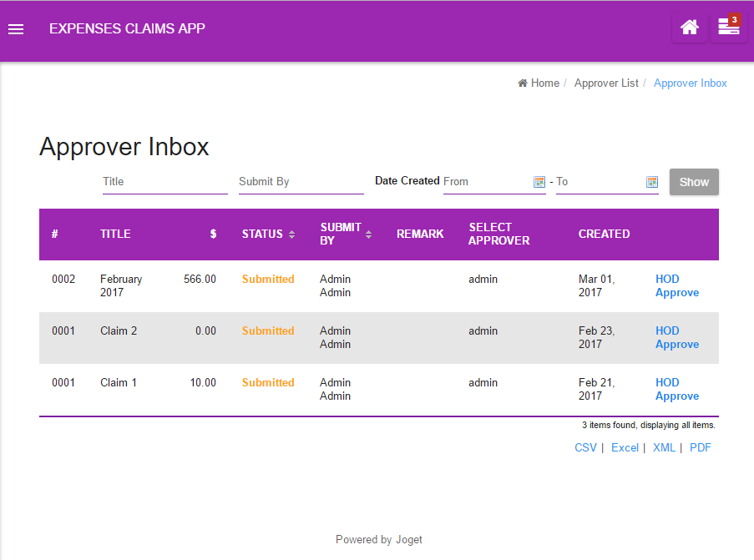The height and width of the screenshot is (560, 754).
Task: Go to Home breadcrumb link
Action: point(539,83)
